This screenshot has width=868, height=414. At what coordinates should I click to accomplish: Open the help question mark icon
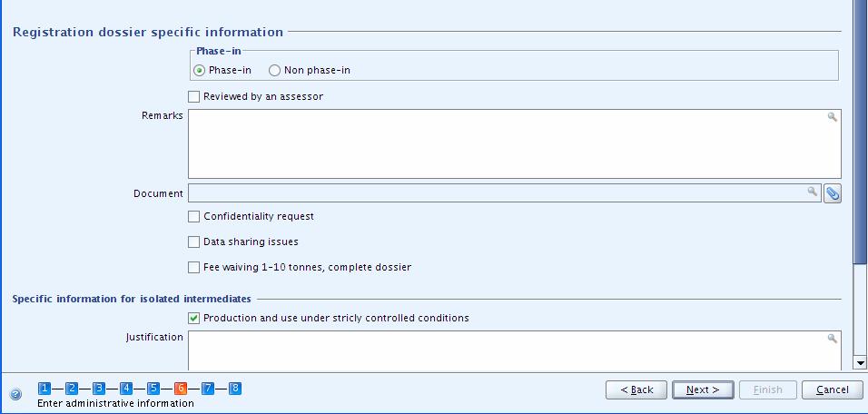(16, 394)
